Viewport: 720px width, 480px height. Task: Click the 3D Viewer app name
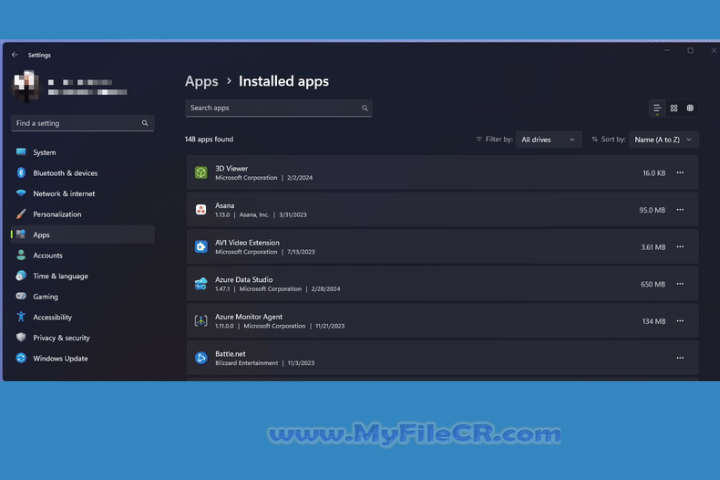(231, 169)
